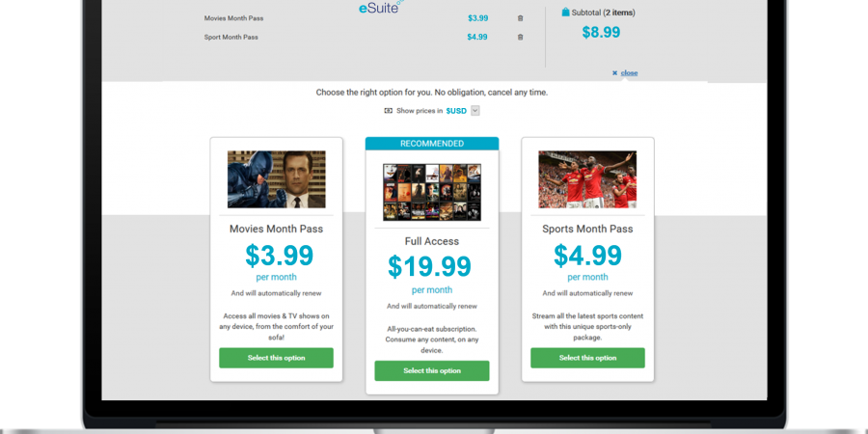The height and width of the screenshot is (434, 868).
Task: Open the currency dropdown arrow
Action: click(x=475, y=111)
